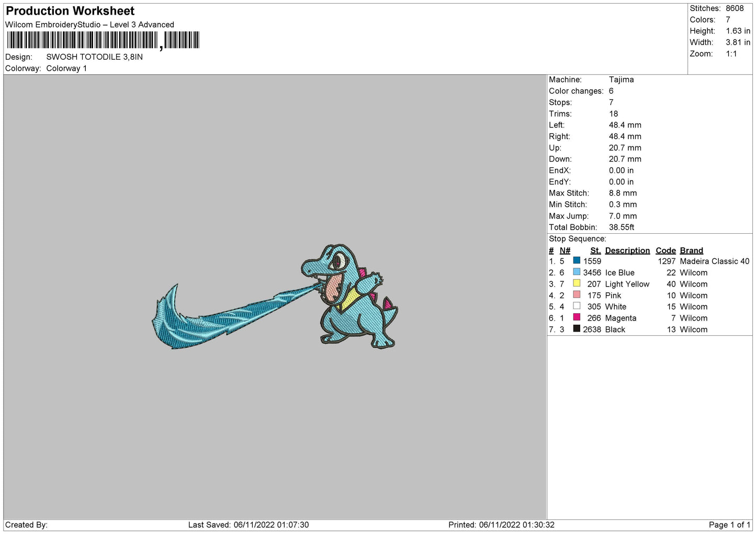Click the barcode below the worksheet title
756x534 pixels.
point(103,40)
